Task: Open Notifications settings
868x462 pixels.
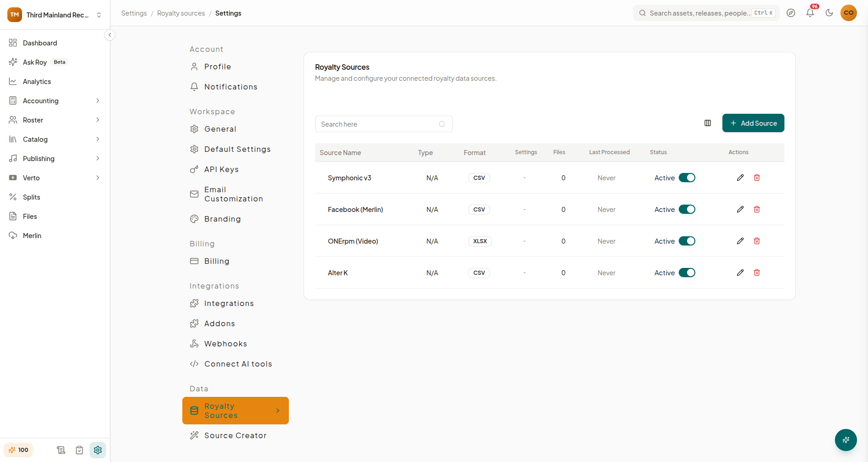Action: [236, 87]
